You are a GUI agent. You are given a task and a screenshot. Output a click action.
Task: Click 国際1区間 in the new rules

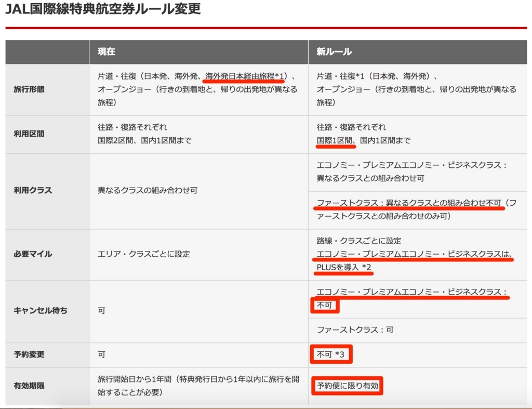coord(334,140)
